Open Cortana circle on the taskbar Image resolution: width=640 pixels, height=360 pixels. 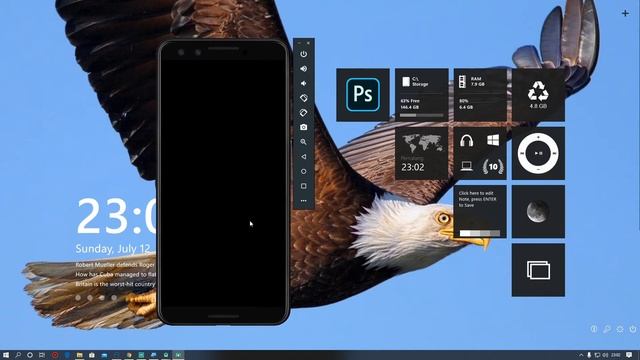click(x=30, y=355)
